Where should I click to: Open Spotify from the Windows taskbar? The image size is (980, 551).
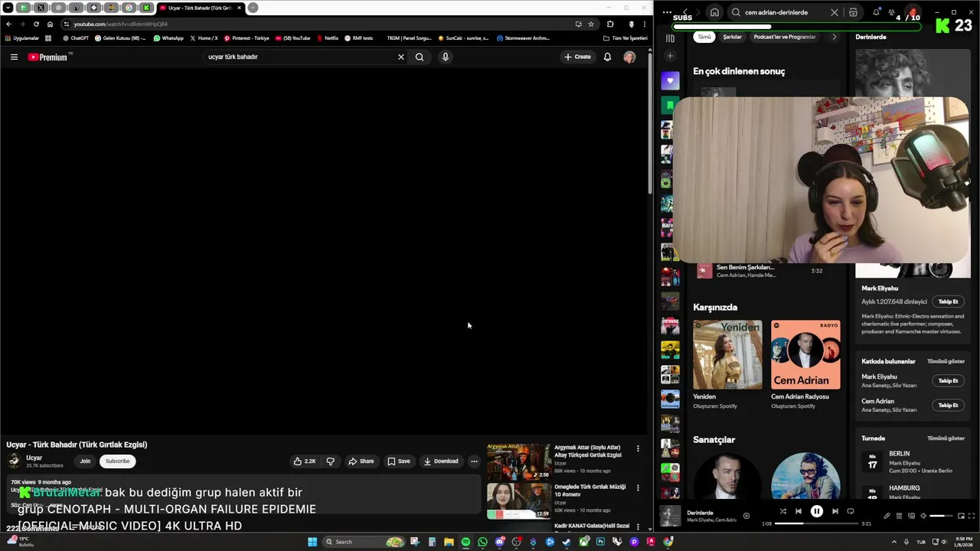pyautogui.click(x=465, y=542)
